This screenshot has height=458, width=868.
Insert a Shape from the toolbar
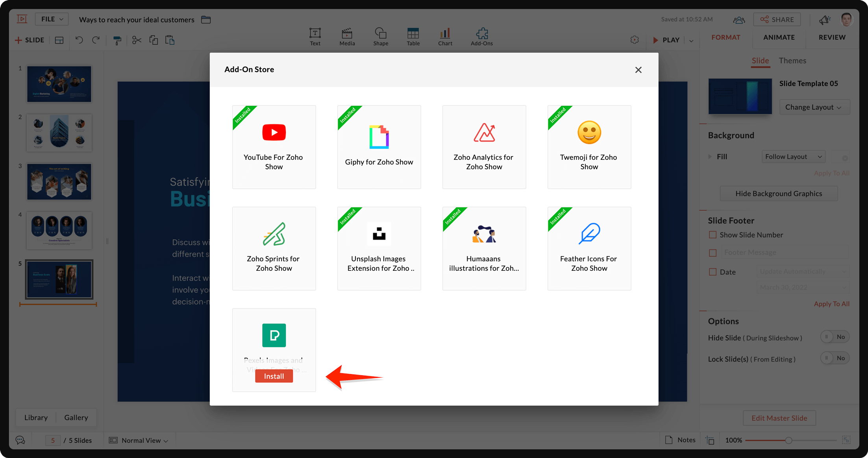pyautogui.click(x=380, y=37)
